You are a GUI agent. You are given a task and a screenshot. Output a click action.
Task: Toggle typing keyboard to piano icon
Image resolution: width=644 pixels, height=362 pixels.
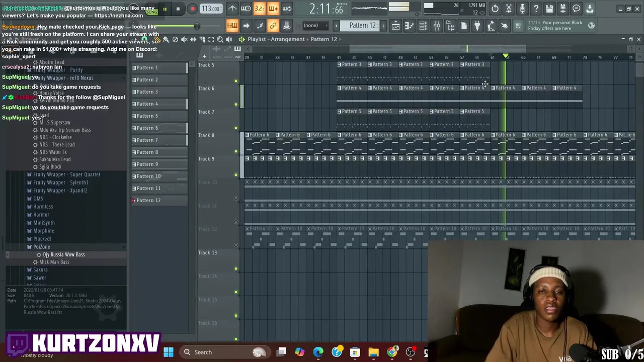[232, 26]
